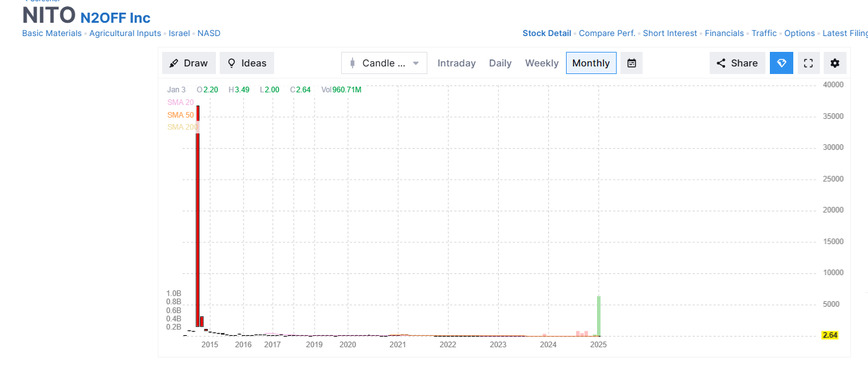The width and height of the screenshot is (868, 365).
Task: Click the 40000 price axis label
Action: tap(833, 85)
